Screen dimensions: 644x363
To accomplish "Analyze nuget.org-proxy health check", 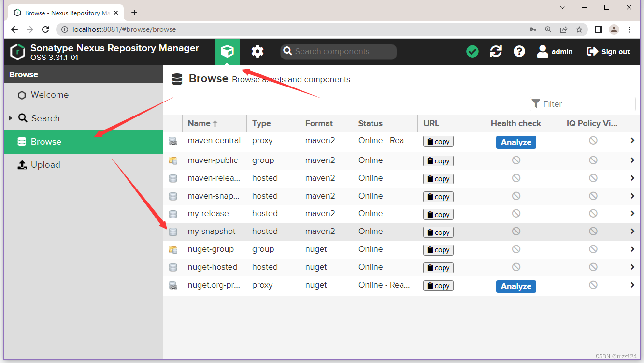I will 516,287.
